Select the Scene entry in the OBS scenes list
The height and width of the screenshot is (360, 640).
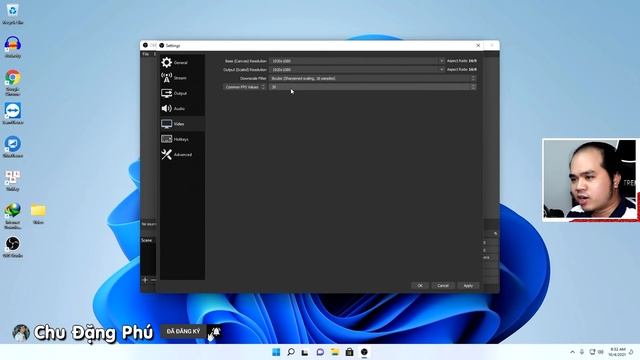[148, 240]
